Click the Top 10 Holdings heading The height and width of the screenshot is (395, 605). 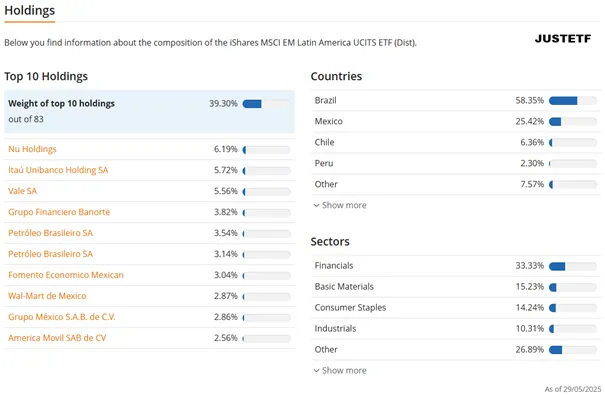click(46, 76)
